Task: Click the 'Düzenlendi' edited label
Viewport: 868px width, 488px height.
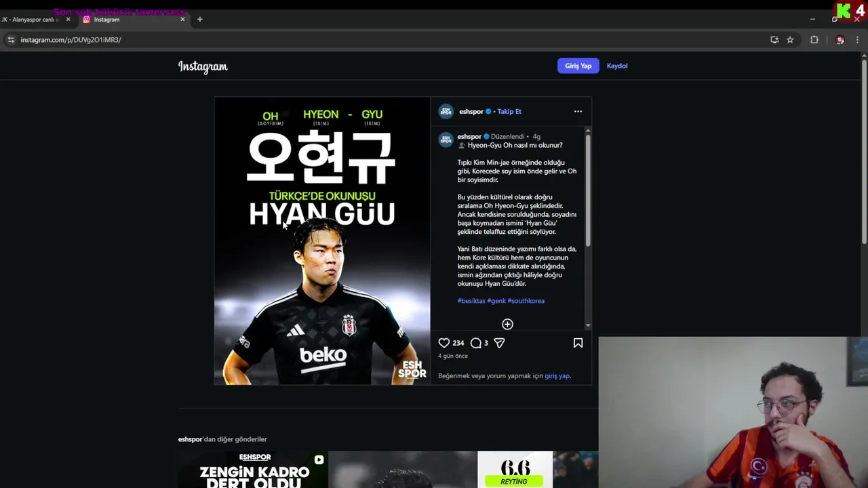Action: (507, 136)
